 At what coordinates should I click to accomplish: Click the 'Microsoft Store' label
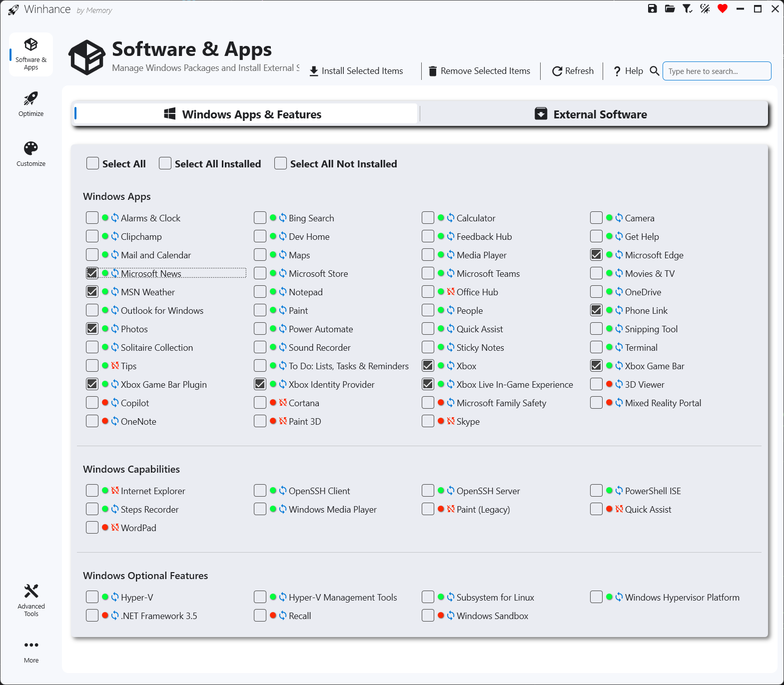click(318, 273)
